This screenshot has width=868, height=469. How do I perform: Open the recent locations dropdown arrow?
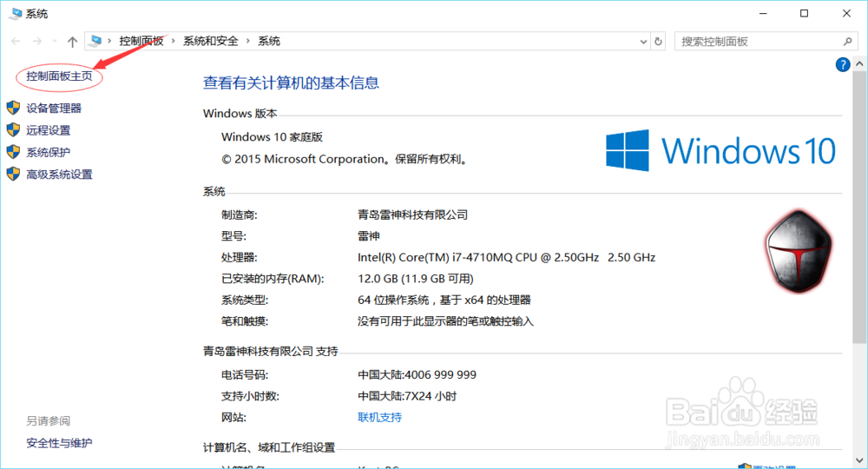tap(54, 41)
